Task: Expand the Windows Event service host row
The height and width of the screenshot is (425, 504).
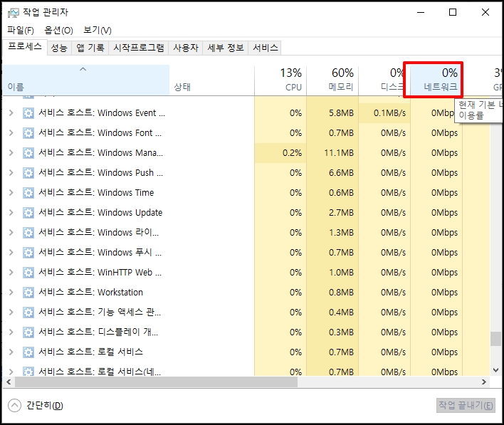Action: [x=11, y=113]
